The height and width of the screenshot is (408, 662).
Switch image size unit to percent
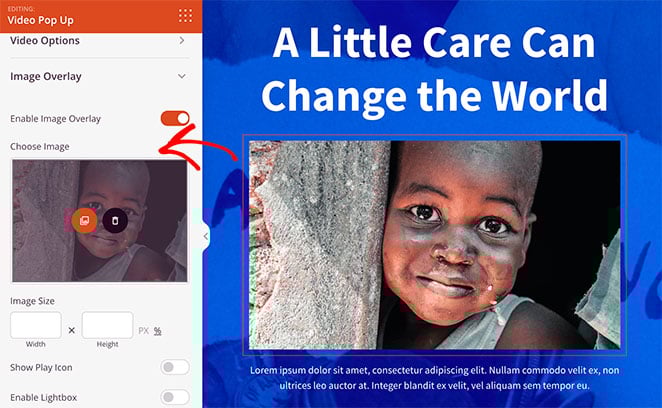pos(157,331)
